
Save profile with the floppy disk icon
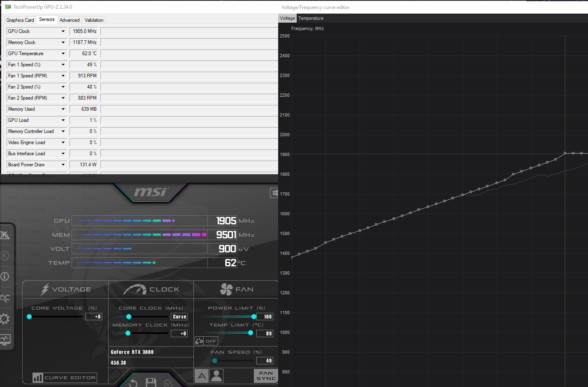(x=151, y=382)
